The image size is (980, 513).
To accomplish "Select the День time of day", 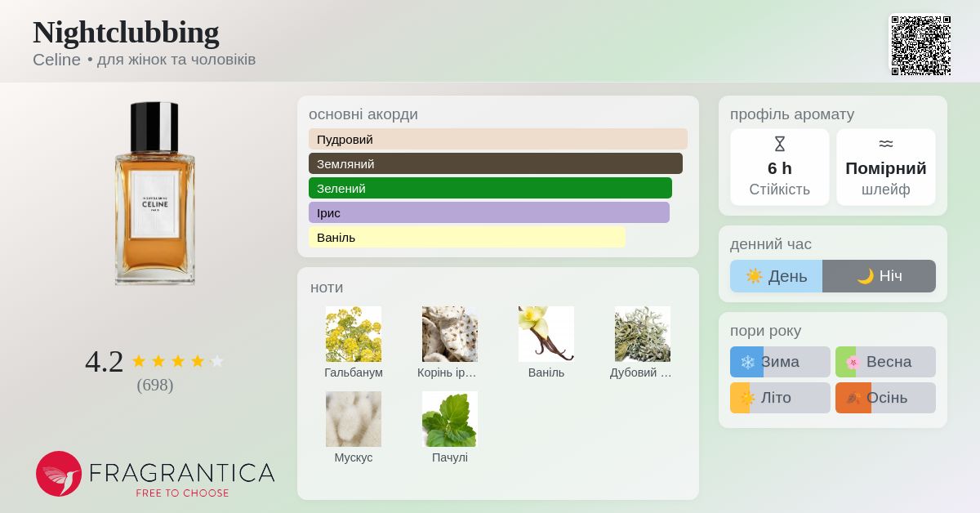I will [776, 276].
